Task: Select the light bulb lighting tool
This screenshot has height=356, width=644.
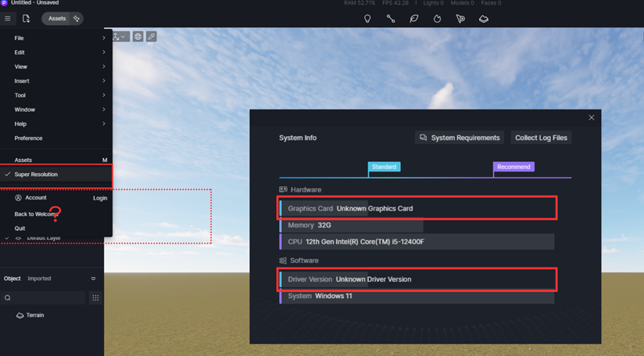Action: click(367, 19)
